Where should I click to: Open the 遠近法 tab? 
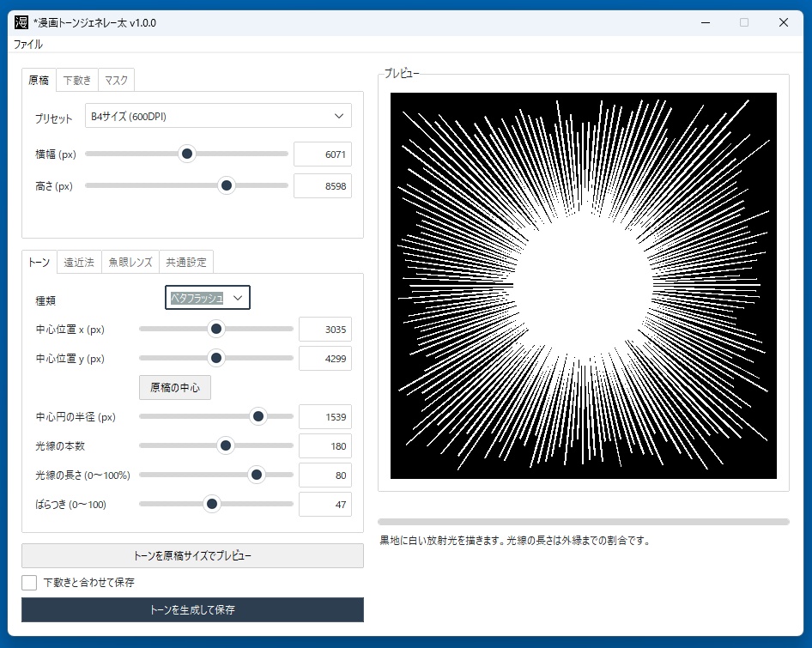click(79, 262)
